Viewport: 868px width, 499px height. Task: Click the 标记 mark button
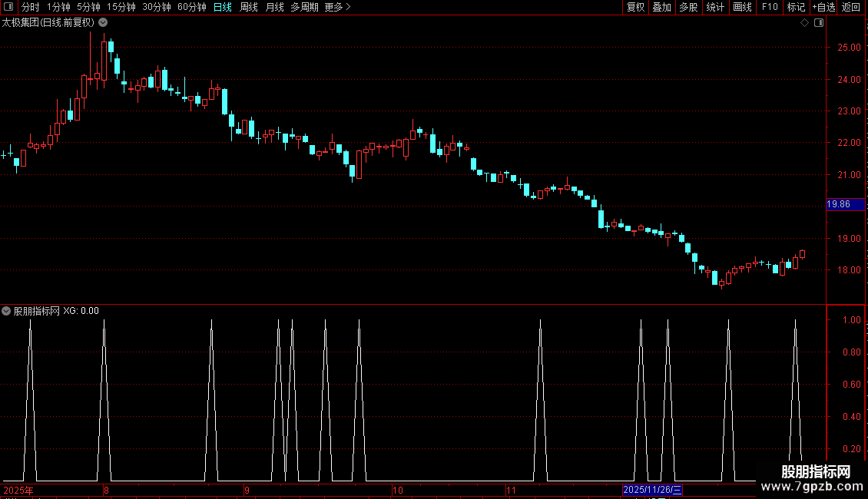796,7
